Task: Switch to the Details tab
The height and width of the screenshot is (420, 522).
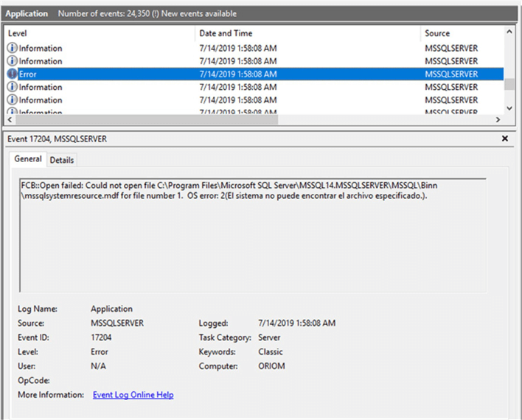Action: [62, 160]
